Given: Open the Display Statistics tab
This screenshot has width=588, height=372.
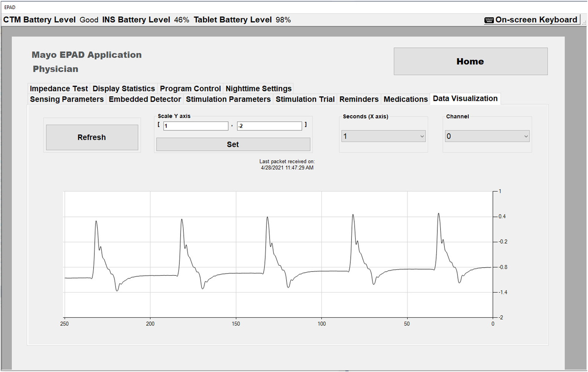Looking at the screenshot, I should tap(124, 89).
